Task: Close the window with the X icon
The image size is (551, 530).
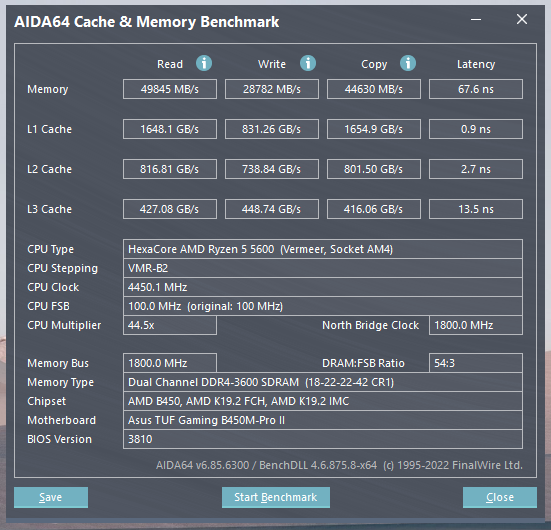Action: (x=522, y=19)
